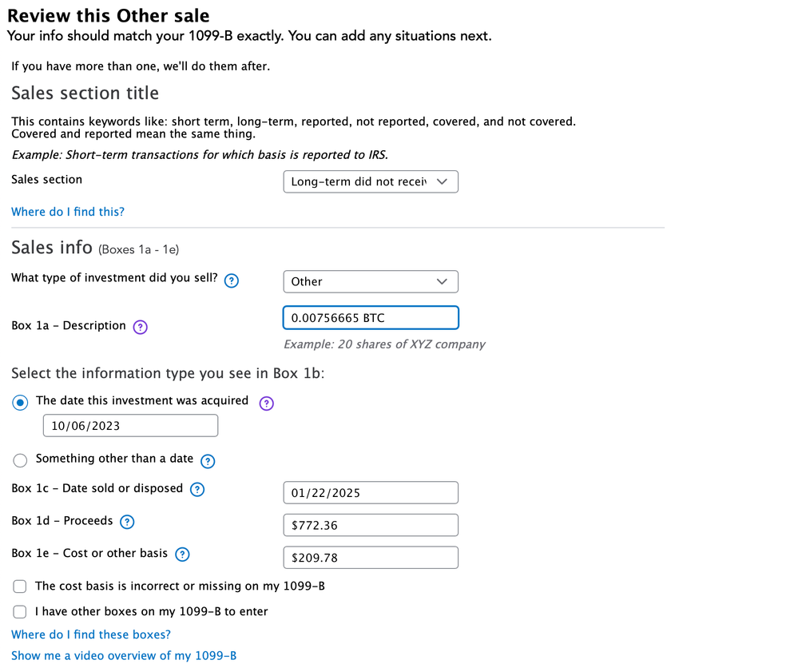This screenshot has width=798, height=672.
Task: Click help icon for Box 1e Cost basis
Action: [182, 555]
